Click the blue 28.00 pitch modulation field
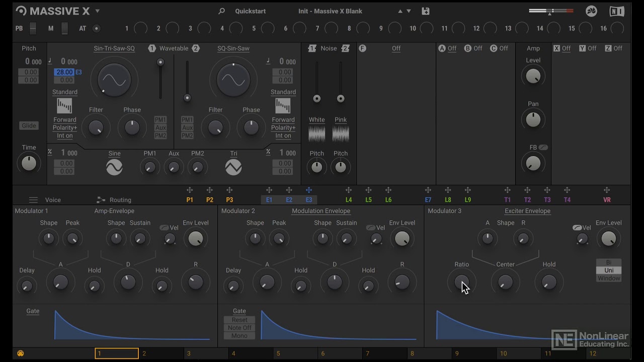This screenshot has width=644, height=362. tap(64, 72)
